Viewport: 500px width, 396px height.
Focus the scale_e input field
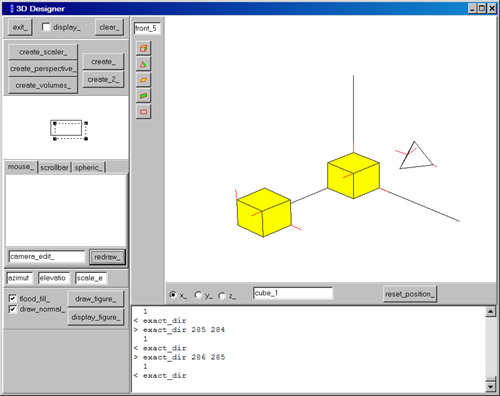click(x=91, y=278)
